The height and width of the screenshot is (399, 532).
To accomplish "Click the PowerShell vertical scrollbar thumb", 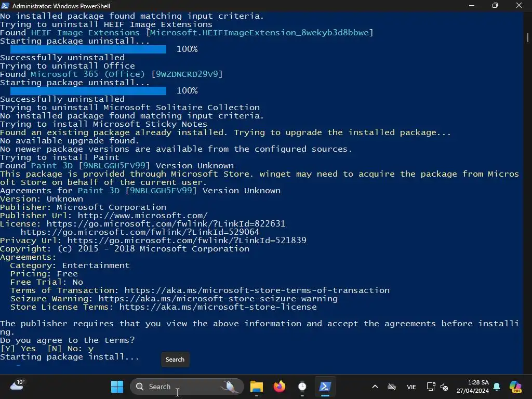I will pyautogui.click(x=528, y=37).
